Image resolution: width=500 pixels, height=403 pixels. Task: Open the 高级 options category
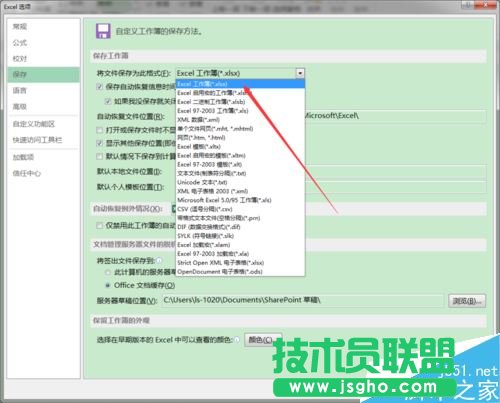click(20, 107)
